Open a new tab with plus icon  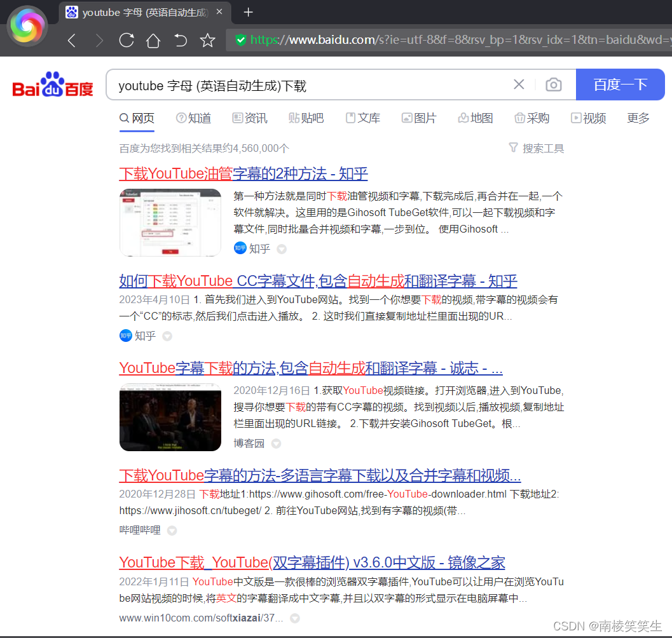click(248, 12)
